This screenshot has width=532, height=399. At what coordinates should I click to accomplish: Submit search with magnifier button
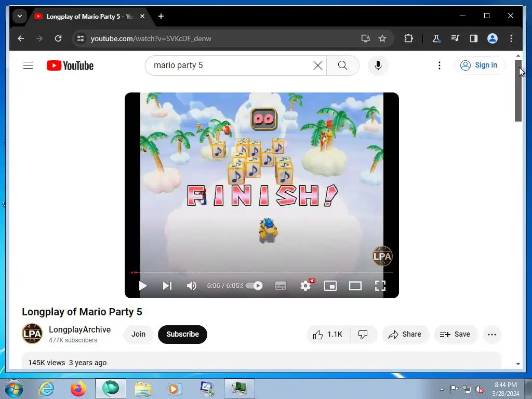point(343,65)
